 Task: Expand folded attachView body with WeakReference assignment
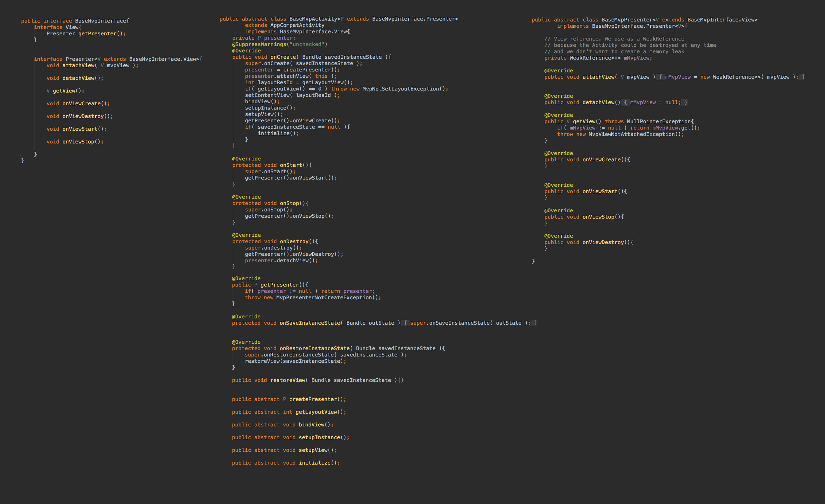point(731,77)
